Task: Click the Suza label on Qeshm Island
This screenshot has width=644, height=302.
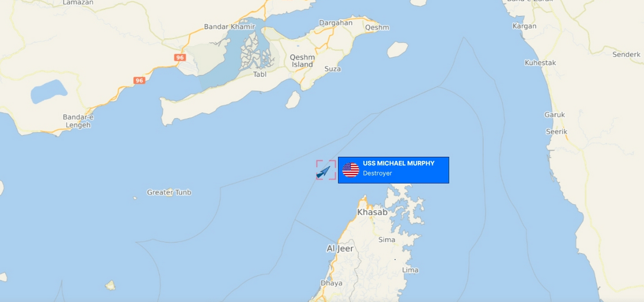Action: [333, 69]
